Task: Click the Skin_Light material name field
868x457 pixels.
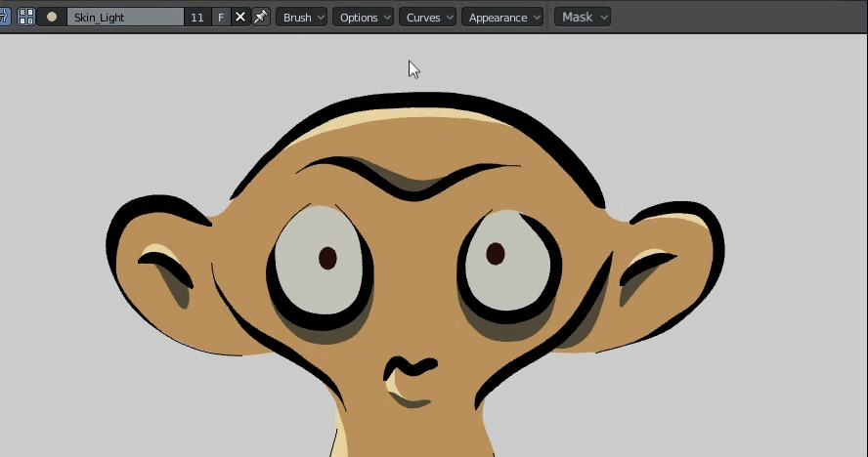Action: pos(126,18)
